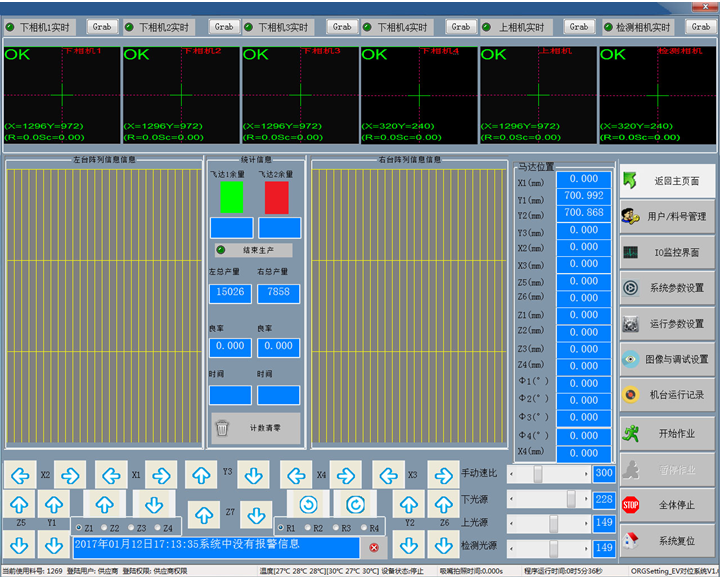Open 用户/料号管理 user management
This screenshot has width=722, height=577.
(667, 216)
